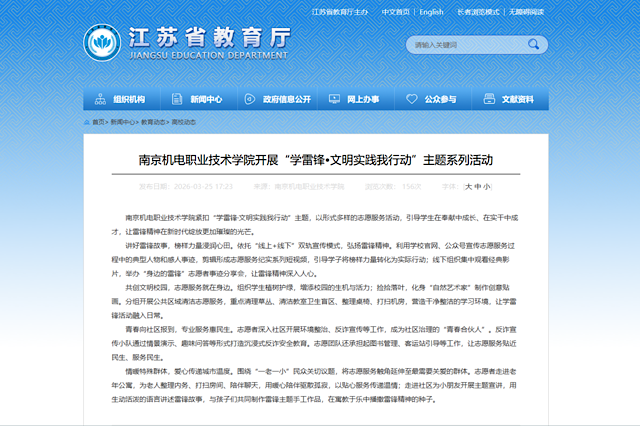The width and height of the screenshot is (640, 426).
Task: Click the 公众参与 heart icon
Action: point(414,100)
